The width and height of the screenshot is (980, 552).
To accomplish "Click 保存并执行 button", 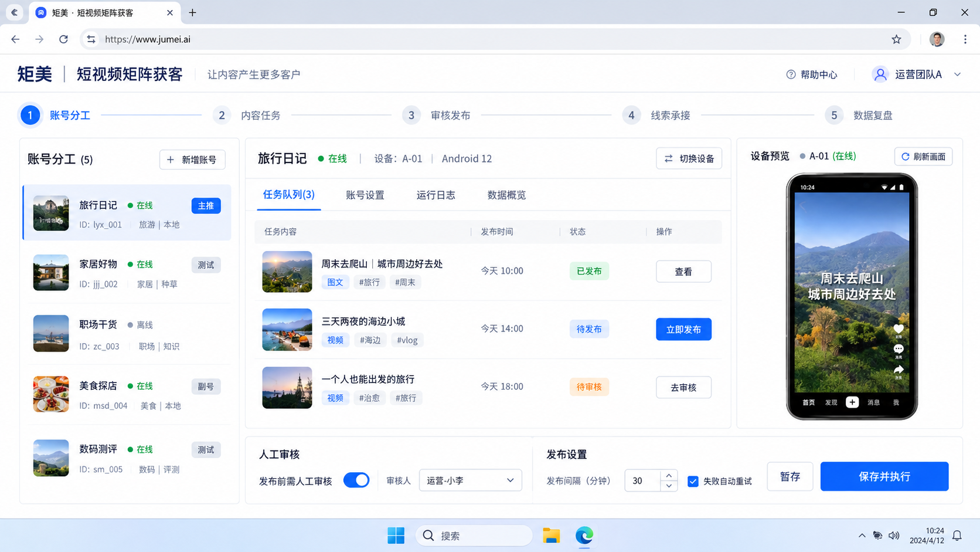I will [884, 476].
